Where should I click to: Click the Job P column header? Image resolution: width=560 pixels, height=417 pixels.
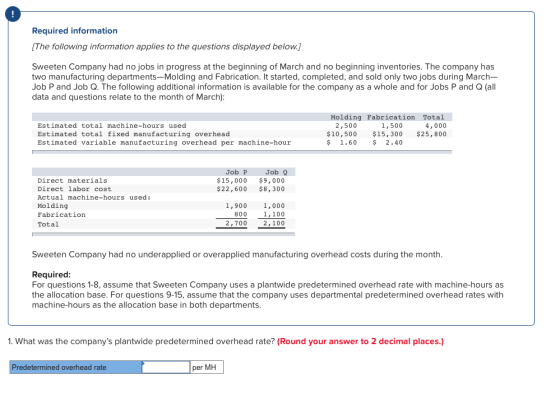(236, 172)
